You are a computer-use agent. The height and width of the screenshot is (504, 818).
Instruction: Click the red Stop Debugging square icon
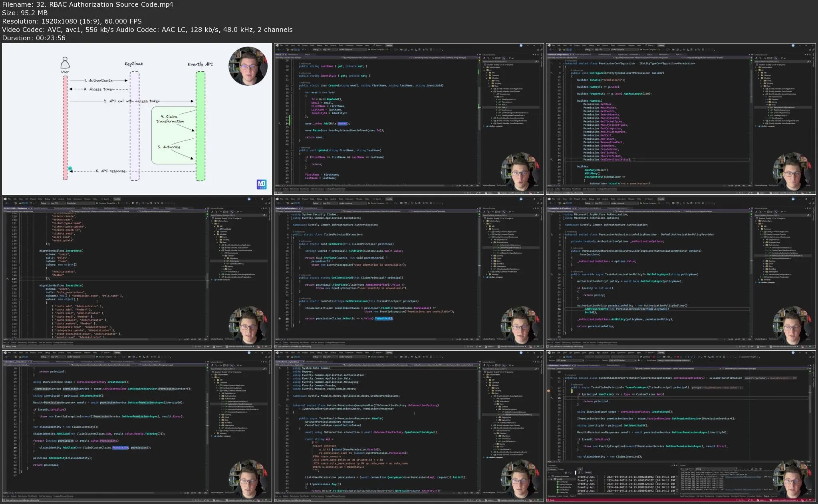click(678, 357)
